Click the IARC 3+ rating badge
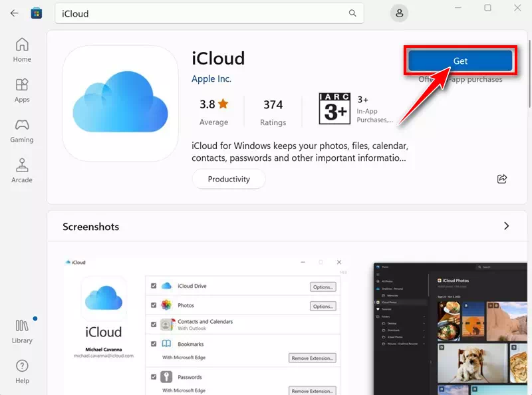 334,108
